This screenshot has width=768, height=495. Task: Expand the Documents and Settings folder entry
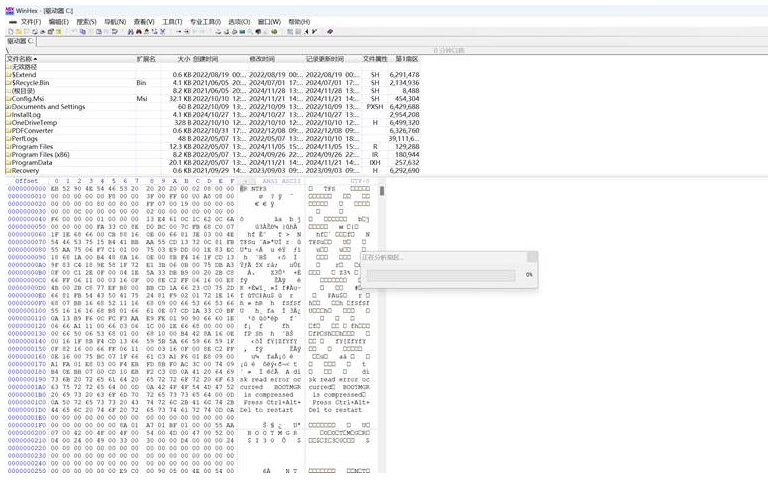click(8, 107)
